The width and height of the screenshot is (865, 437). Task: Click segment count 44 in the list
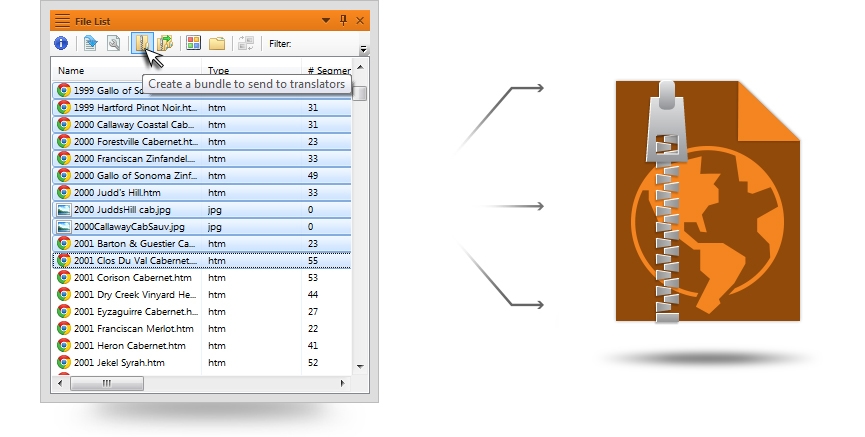click(313, 295)
